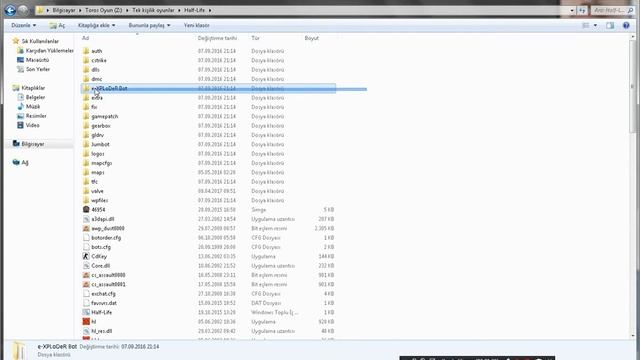Open the view options dropdown arrow
Screen dimensions: 640x360
[595, 25]
